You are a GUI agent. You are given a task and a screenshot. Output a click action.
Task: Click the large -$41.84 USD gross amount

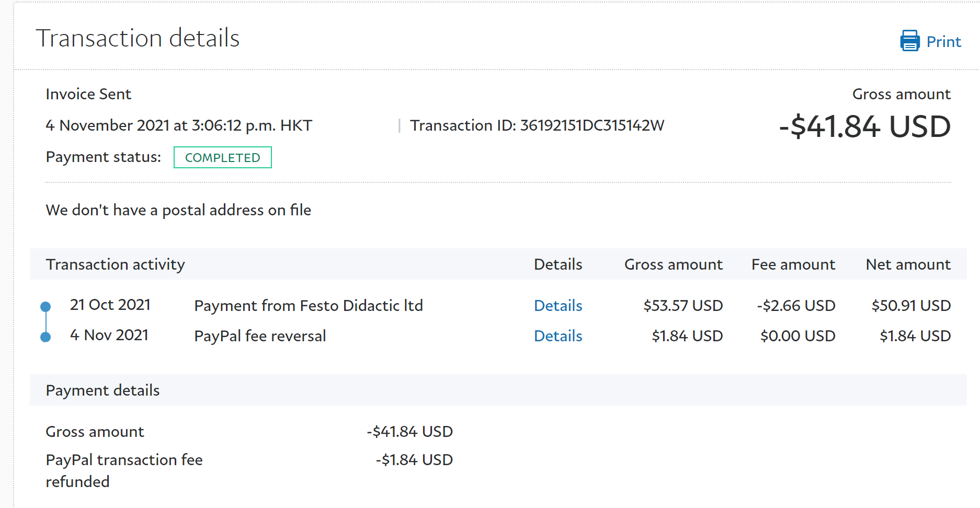865,126
